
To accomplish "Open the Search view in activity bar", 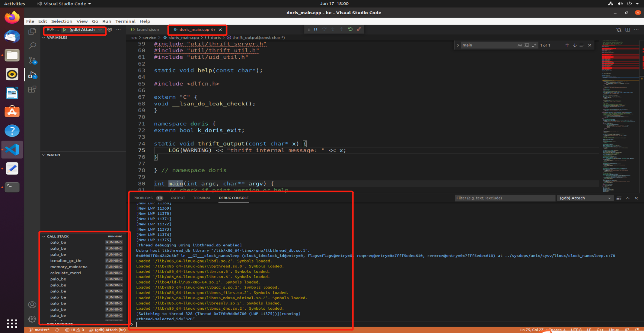I will coord(33,45).
